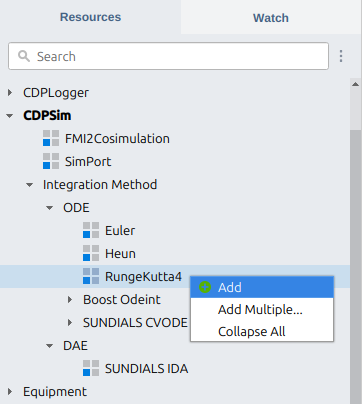Viewport: 362px width, 404px height.
Task: Click the FMI2Cosimulation block icon
Action: (x=51, y=138)
